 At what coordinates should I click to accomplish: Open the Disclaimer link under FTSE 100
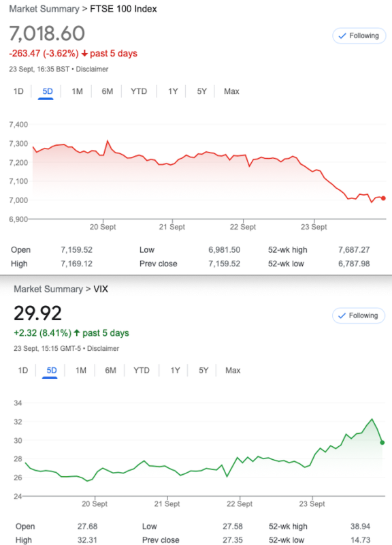pyautogui.click(x=92, y=69)
